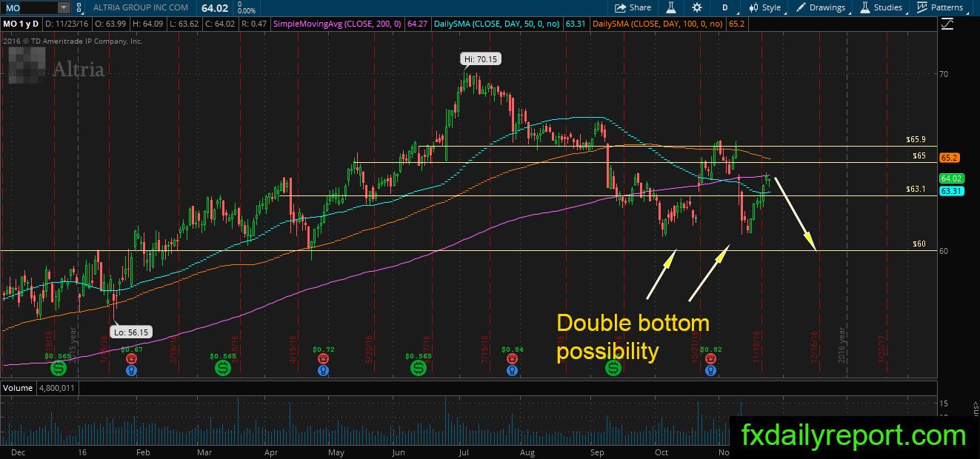Click the $0.82 earnings phone icon
The width and height of the screenshot is (980, 459).
coord(710,358)
